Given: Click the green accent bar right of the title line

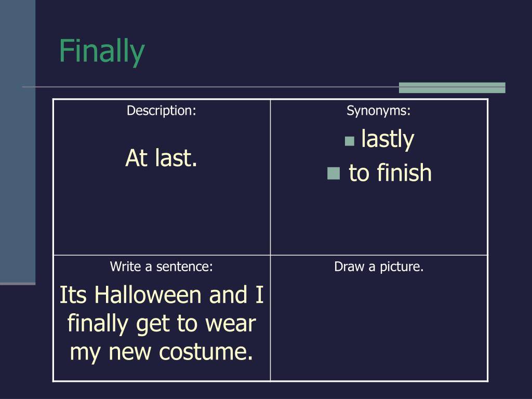Looking at the screenshot, I should [x=452, y=87].
